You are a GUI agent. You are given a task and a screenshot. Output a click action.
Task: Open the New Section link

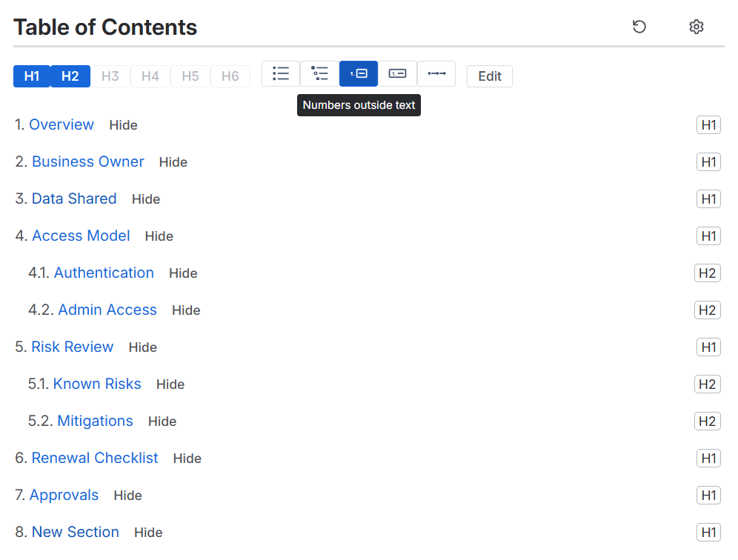click(x=76, y=533)
